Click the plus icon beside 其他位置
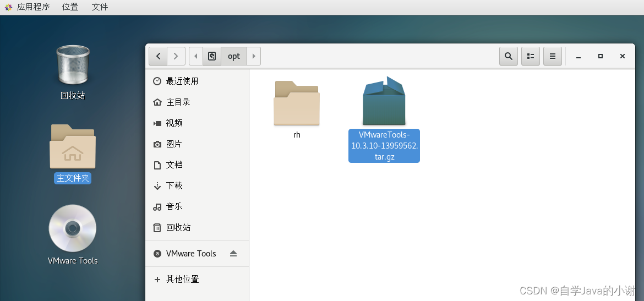The image size is (644, 301). click(157, 280)
